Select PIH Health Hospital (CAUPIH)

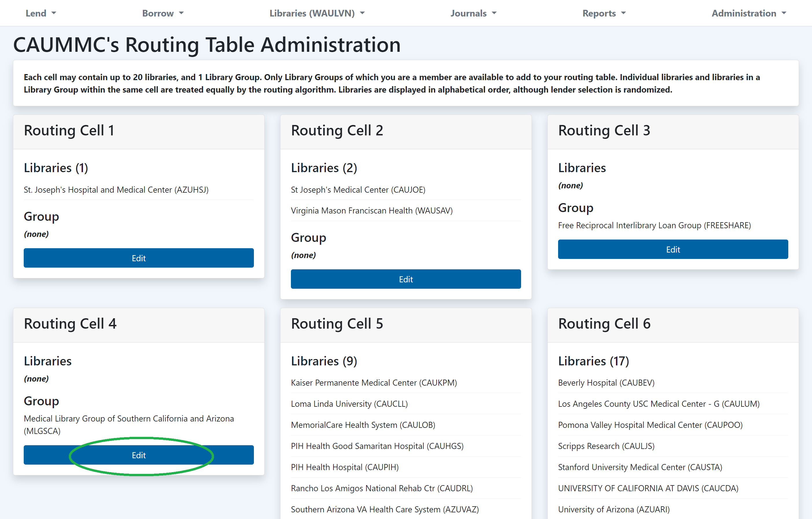[x=345, y=467]
